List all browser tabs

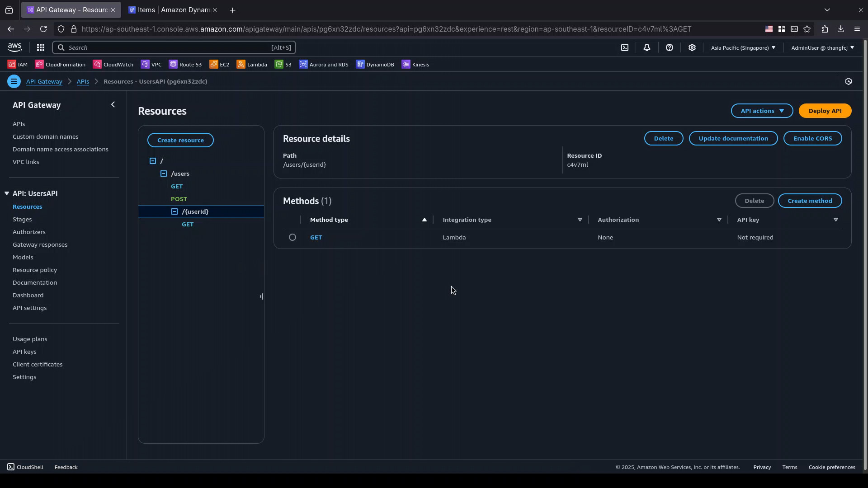pos(827,9)
